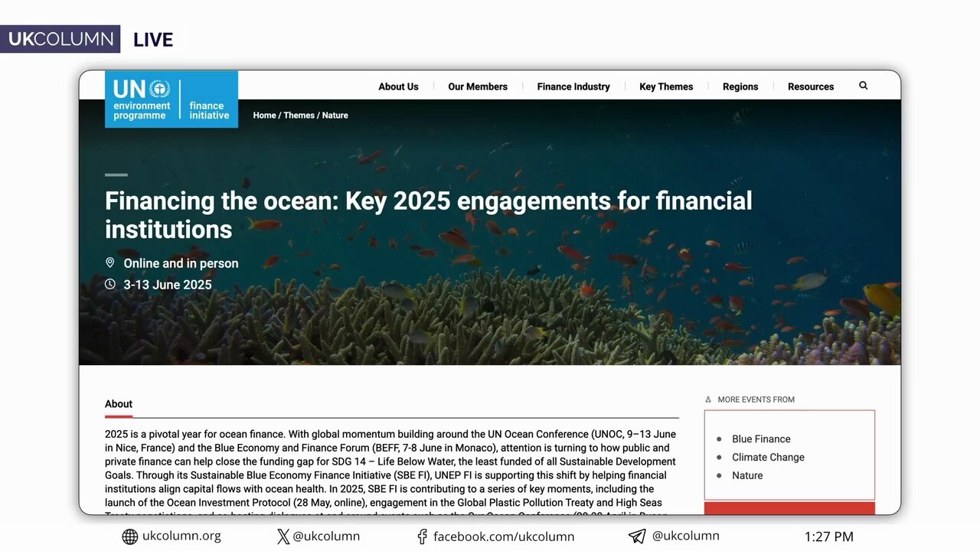Open the Our Members menu

click(x=478, y=86)
